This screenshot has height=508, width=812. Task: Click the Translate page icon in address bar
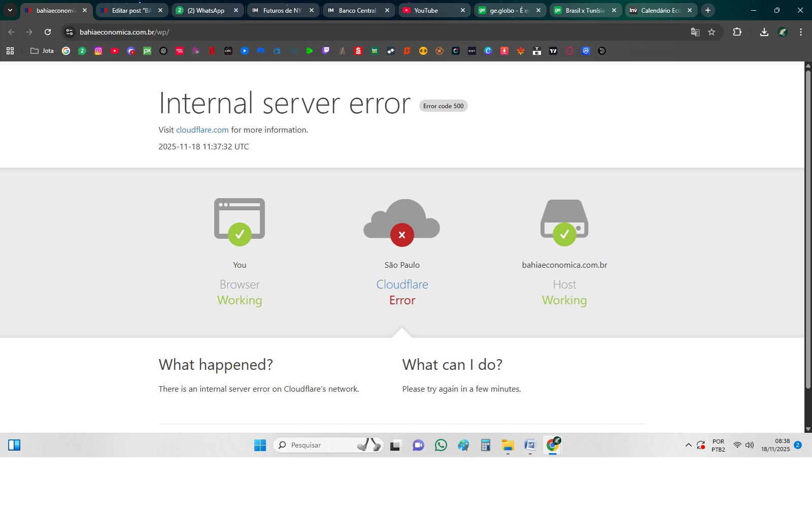pyautogui.click(x=695, y=32)
